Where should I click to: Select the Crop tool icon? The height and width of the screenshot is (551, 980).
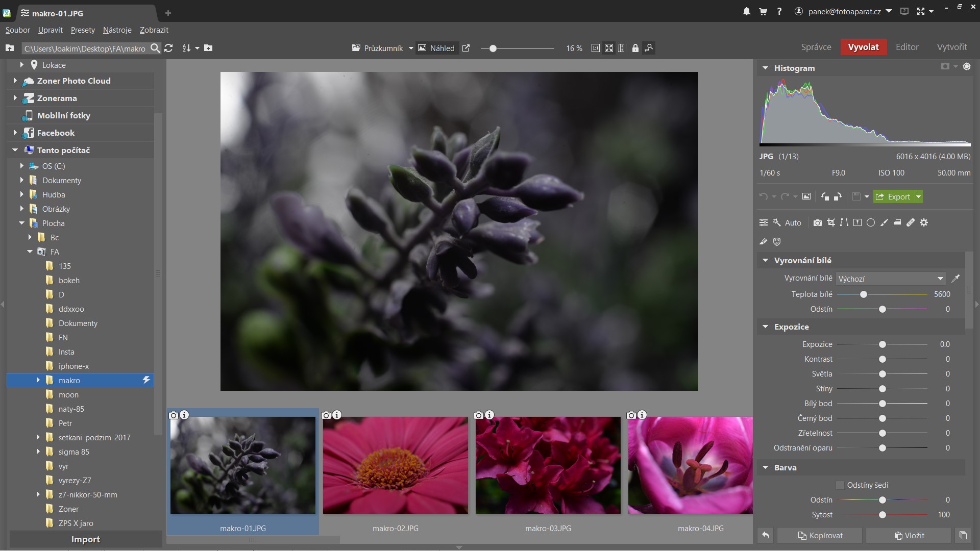point(831,222)
